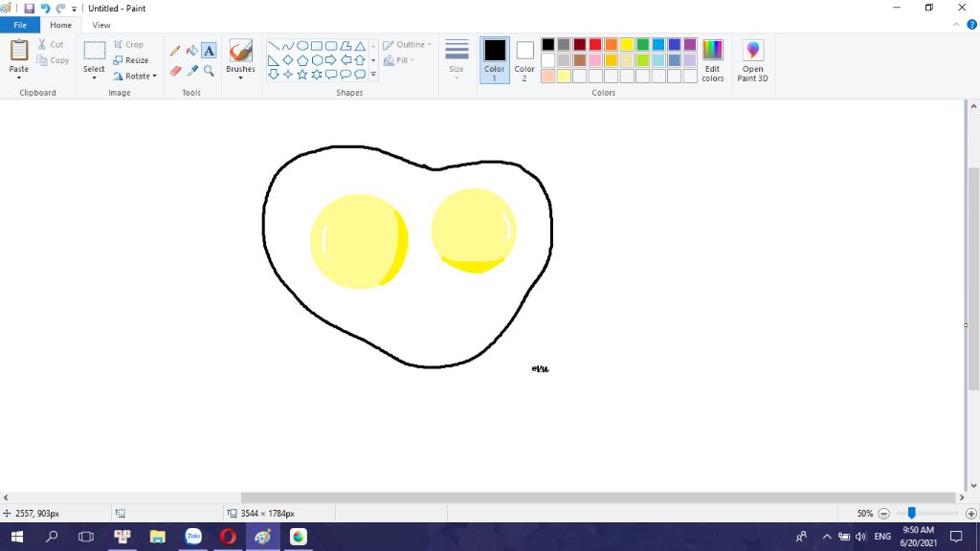
Task: Click the rectangular Select tool button
Action: pyautogui.click(x=95, y=52)
